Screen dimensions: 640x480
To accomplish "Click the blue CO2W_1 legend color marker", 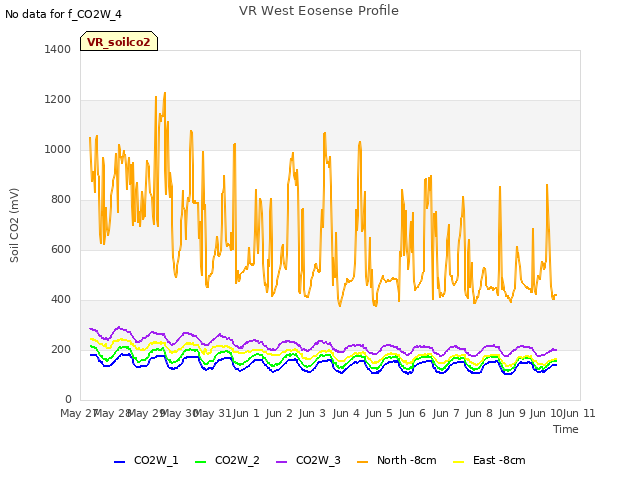I will pos(119,462).
